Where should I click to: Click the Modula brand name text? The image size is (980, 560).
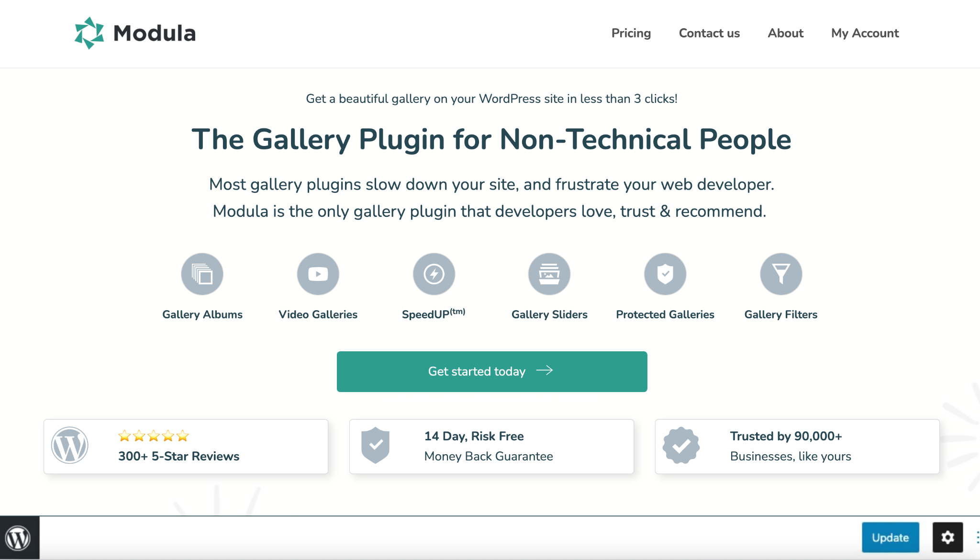[x=155, y=34]
